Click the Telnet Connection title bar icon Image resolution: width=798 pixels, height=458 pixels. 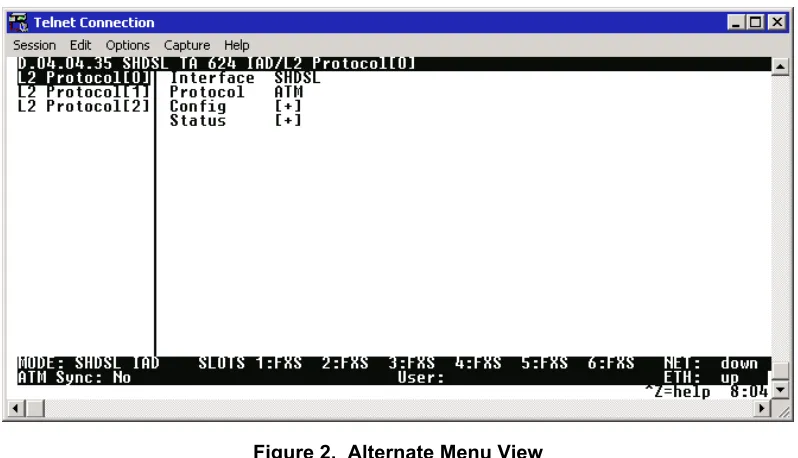[18, 22]
